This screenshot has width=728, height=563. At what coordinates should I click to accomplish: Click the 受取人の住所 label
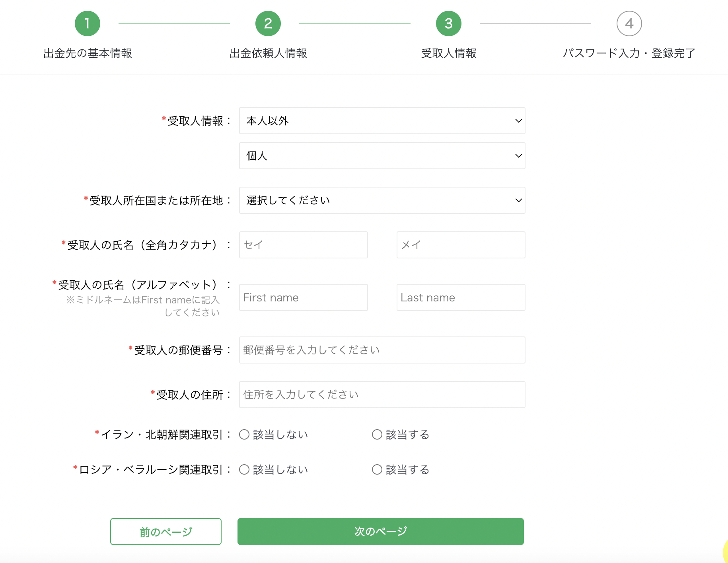(x=189, y=395)
